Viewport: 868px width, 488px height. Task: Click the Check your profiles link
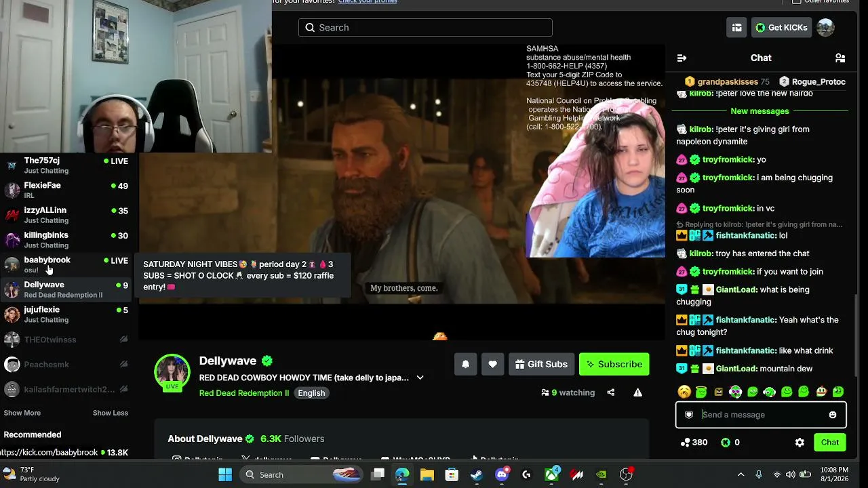tap(368, 2)
